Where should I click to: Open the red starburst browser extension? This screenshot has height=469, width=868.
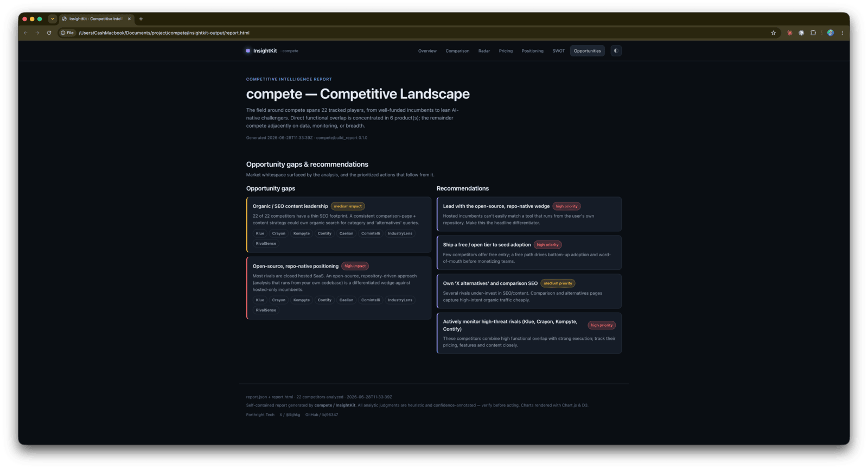pyautogui.click(x=789, y=33)
